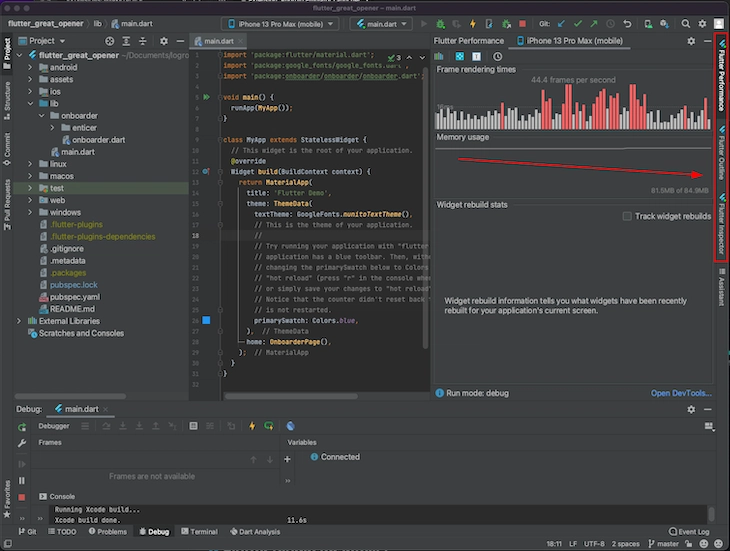The height and width of the screenshot is (551, 730).
Task: Toggle Flutter Outline side tool window
Action: pos(722,152)
